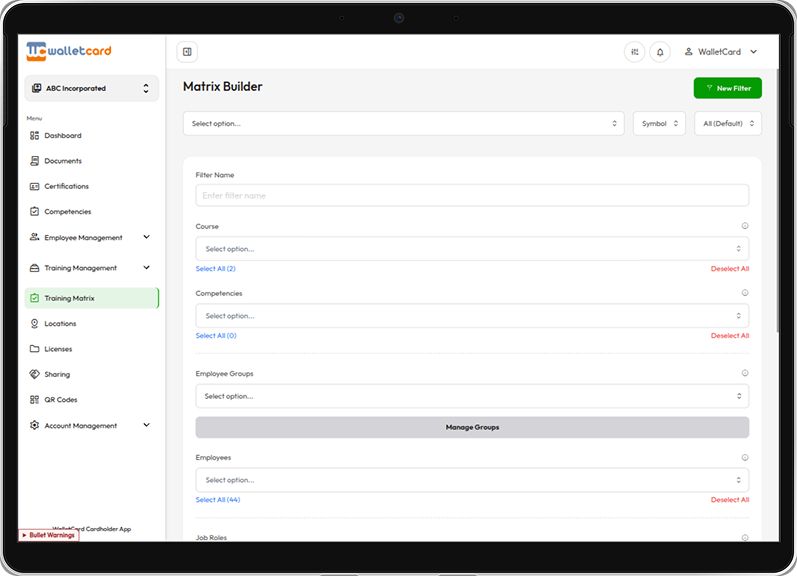Screen dimensions: 797x576
Task: Open the WalletCard user menu chevron
Action: click(x=754, y=52)
